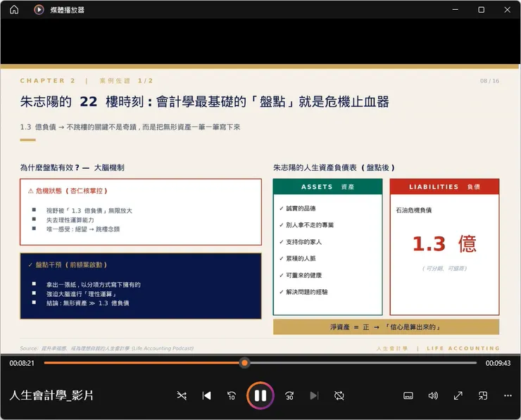This screenshot has height=420, width=521.
Task: Click the 淨資產 = 正 gold banner
Action: point(386,327)
